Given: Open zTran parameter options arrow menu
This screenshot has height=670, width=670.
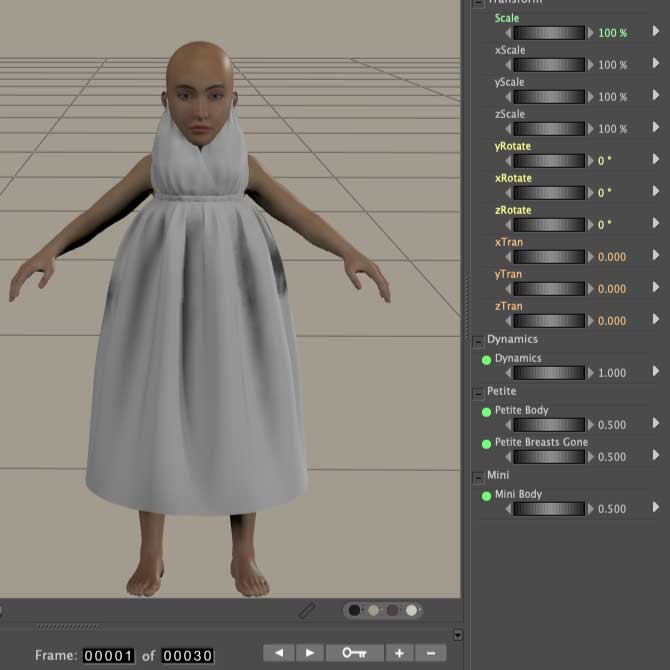Looking at the screenshot, I should pos(656,320).
